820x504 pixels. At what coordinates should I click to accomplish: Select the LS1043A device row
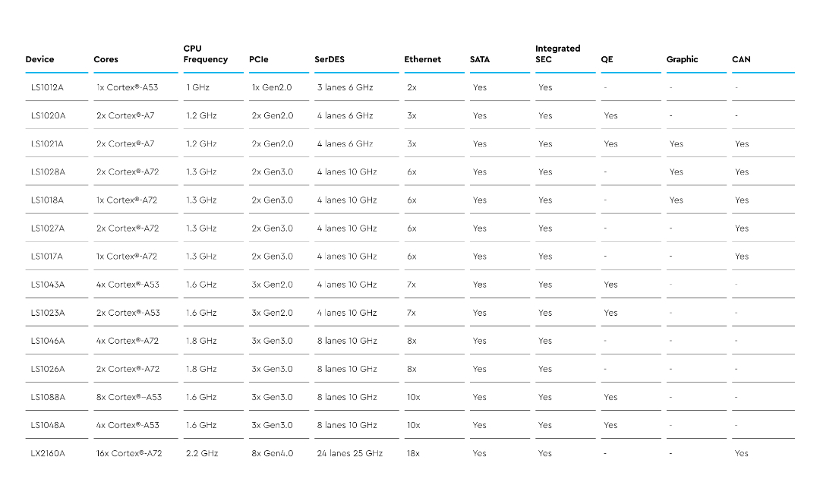click(410, 285)
